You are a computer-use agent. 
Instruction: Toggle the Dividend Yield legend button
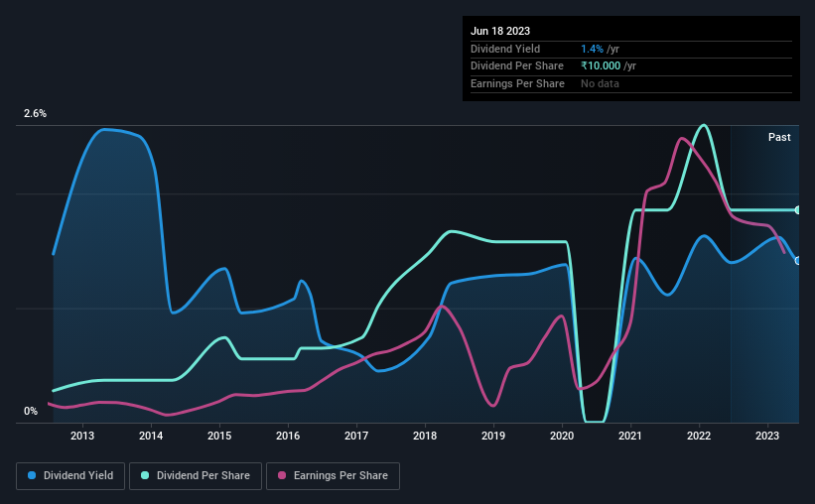70,476
